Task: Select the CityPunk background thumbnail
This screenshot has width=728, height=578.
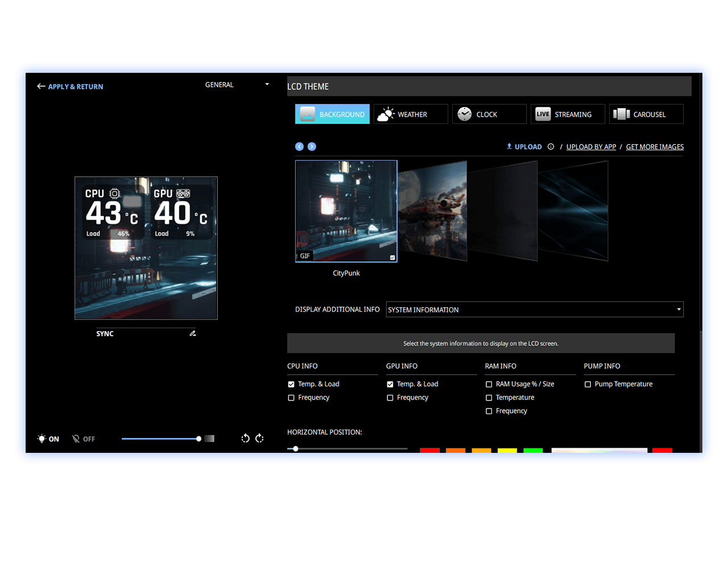Action: tap(346, 211)
